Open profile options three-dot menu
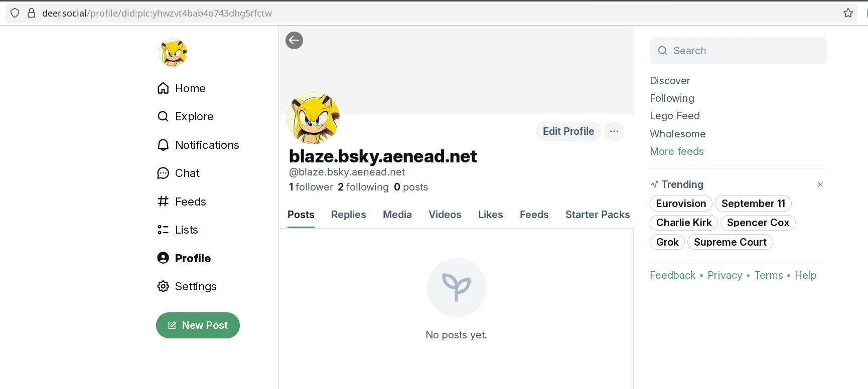The image size is (868, 389). click(x=614, y=131)
